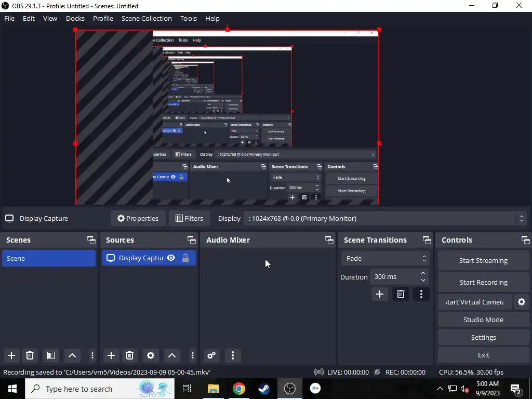
Task: Remove scene transition with trash icon
Action: tap(401, 294)
